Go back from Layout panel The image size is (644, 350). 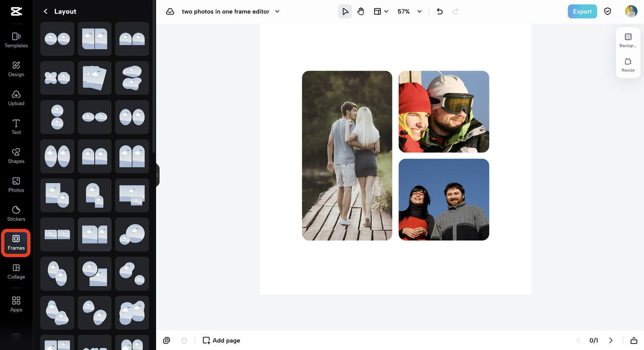(x=46, y=11)
